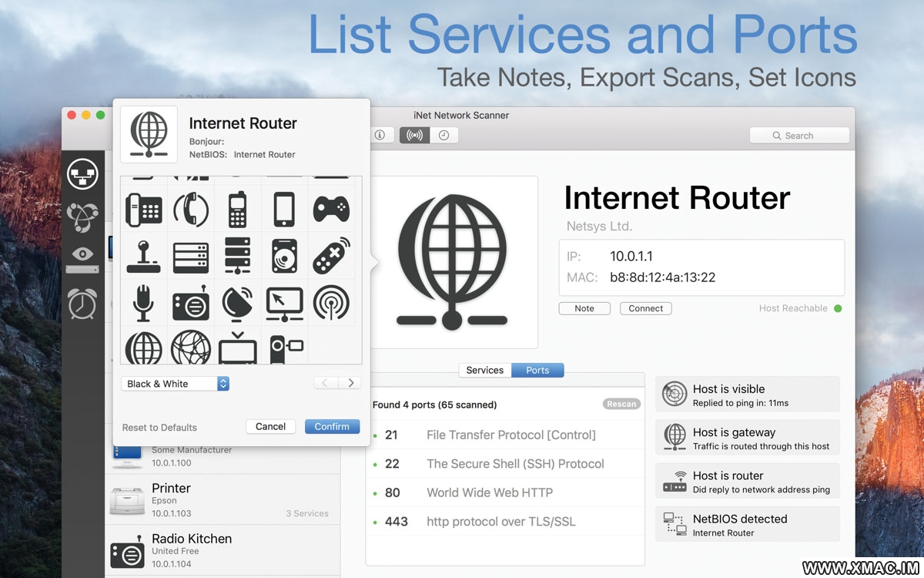The image size is (924, 578).
Task: Click Reset to Defaults
Action: point(159,427)
